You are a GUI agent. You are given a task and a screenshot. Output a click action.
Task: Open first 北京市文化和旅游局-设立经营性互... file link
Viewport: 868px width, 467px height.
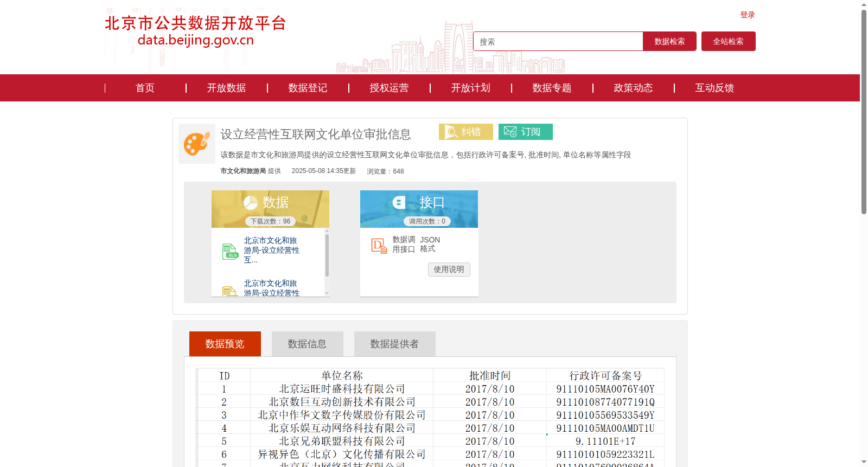click(271, 250)
